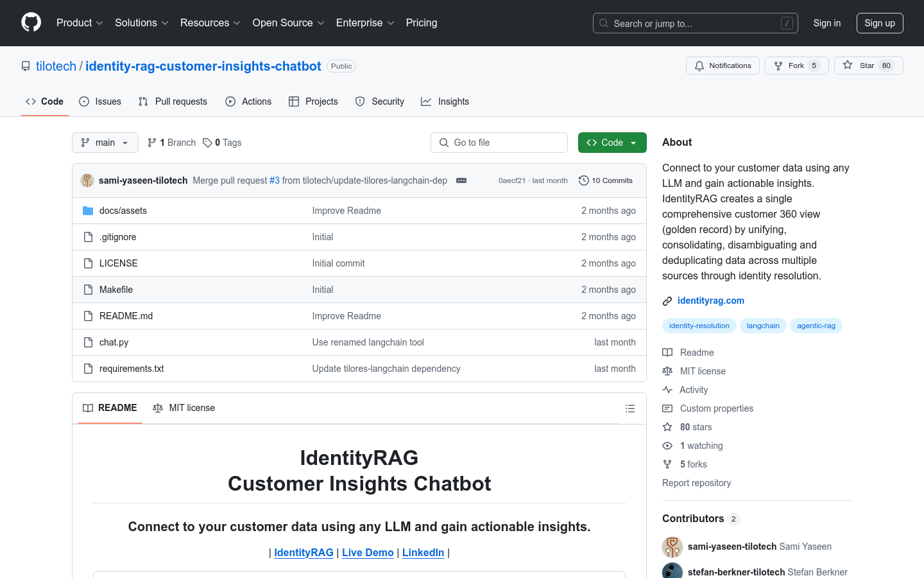Click the branch icon next to 1 Branch
Viewport: 924px width, 578px height.
click(x=152, y=143)
